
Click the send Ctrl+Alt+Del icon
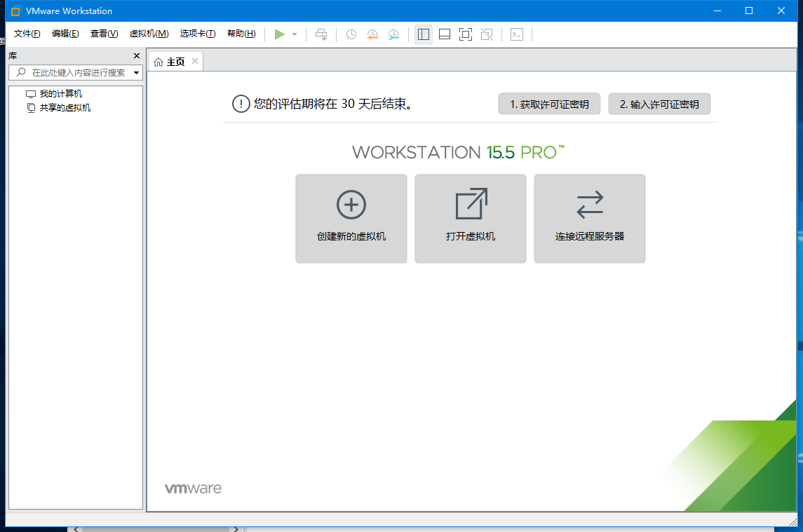click(x=322, y=34)
